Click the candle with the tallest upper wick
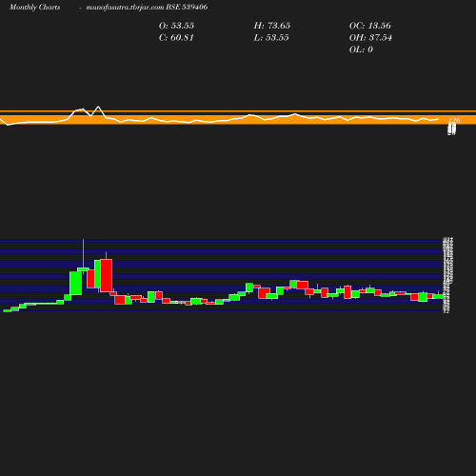This screenshot has width=476, height=476. click(x=83, y=269)
